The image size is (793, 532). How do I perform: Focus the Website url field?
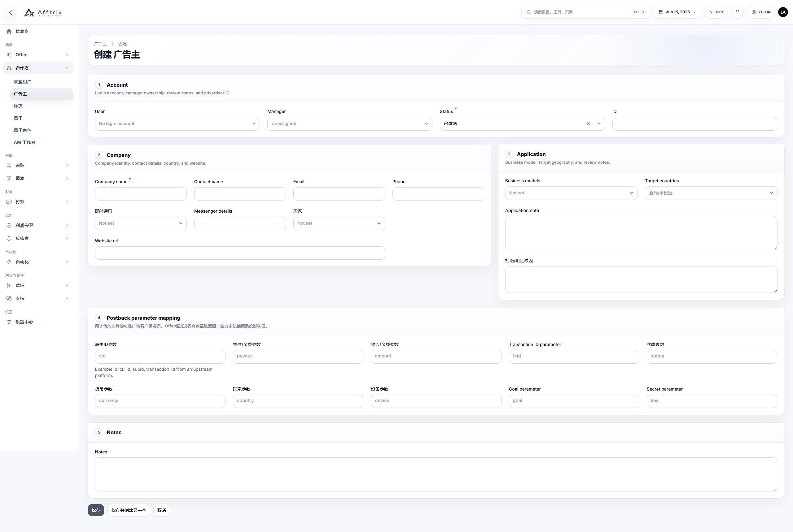point(240,253)
